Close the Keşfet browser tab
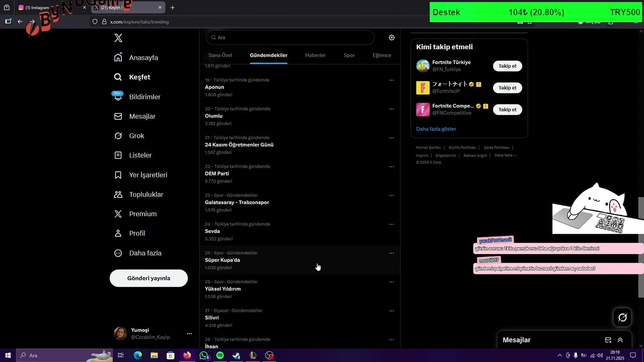 point(160,8)
